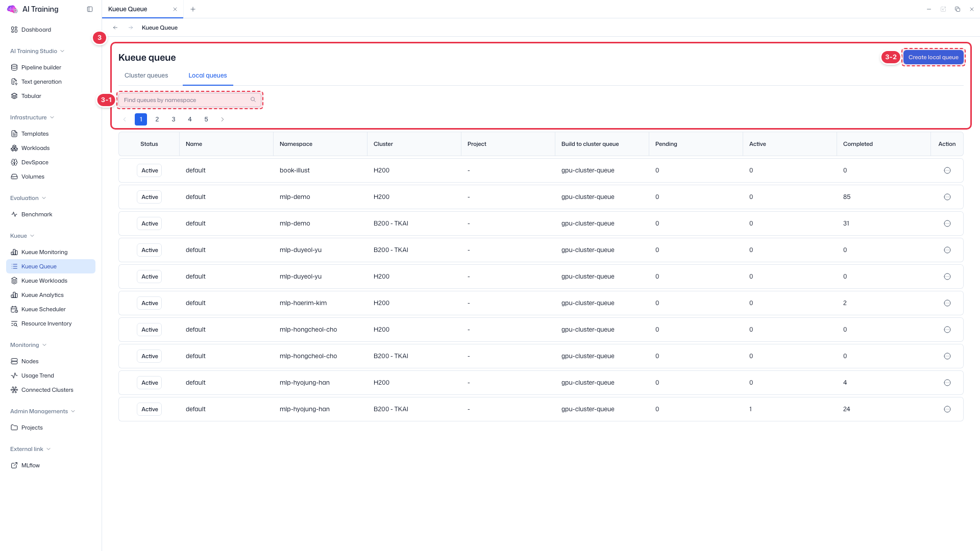Viewport: 980px width, 551px height.
Task: Collapse the Monitoring section
Action: click(29, 345)
